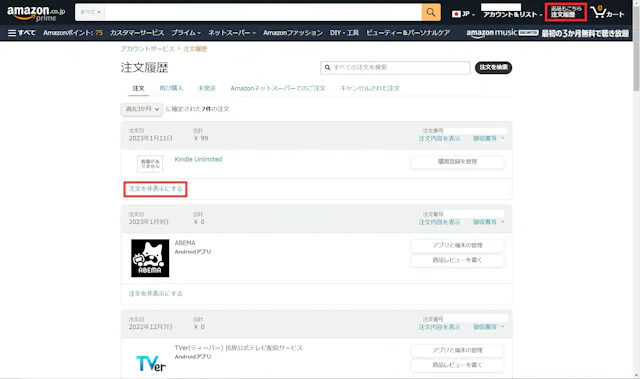Expand 領収書等 for the 2023年1月11日 order
The height and width of the screenshot is (379, 640).
(489, 138)
